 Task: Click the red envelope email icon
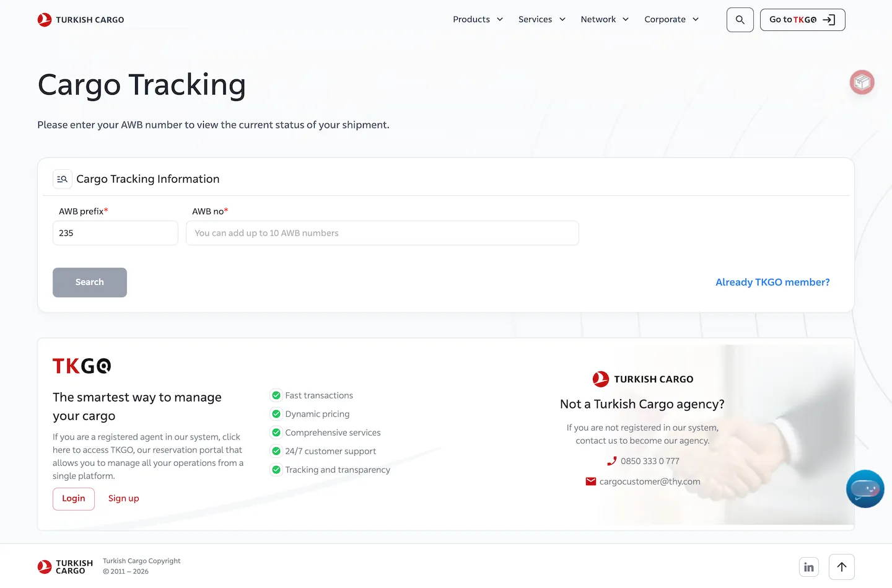(591, 481)
